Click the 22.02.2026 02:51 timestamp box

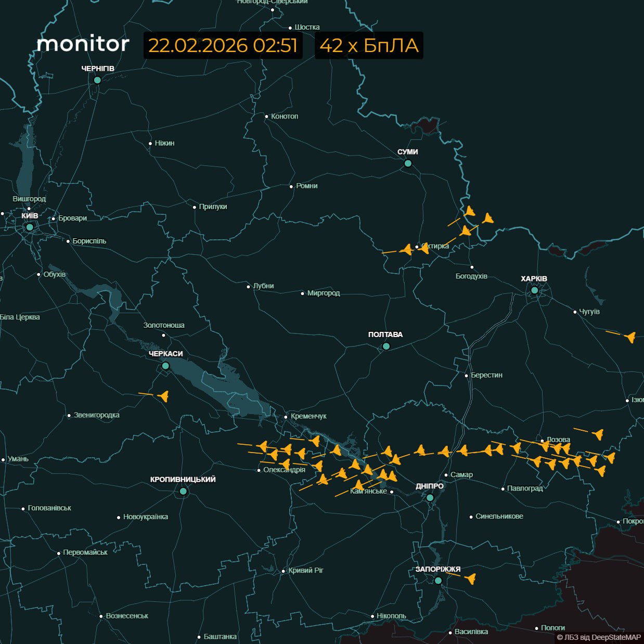223,45
